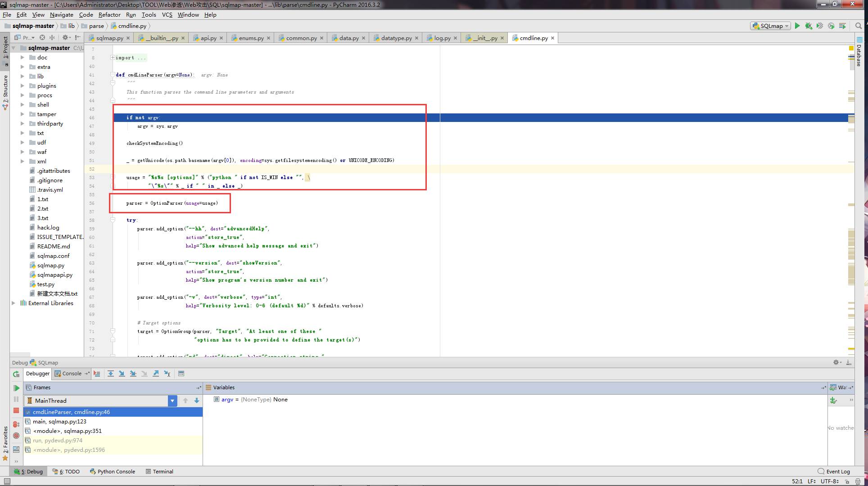Screen dimensions: 868x486
Task: Expand folded import block on line 8
Action: click(x=113, y=58)
